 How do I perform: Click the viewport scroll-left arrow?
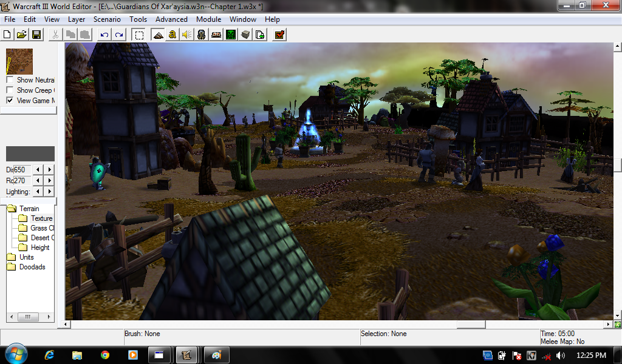(x=67, y=325)
